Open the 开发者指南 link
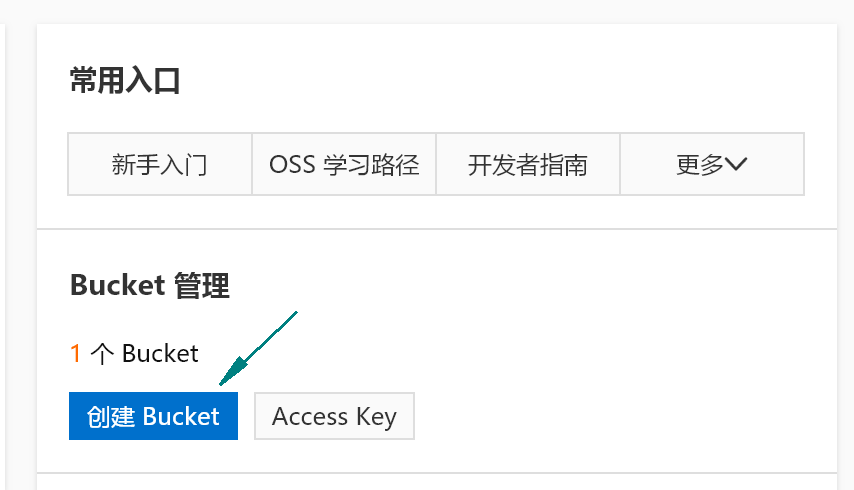The height and width of the screenshot is (490, 854). pyautogui.click(x=528, y=164)
